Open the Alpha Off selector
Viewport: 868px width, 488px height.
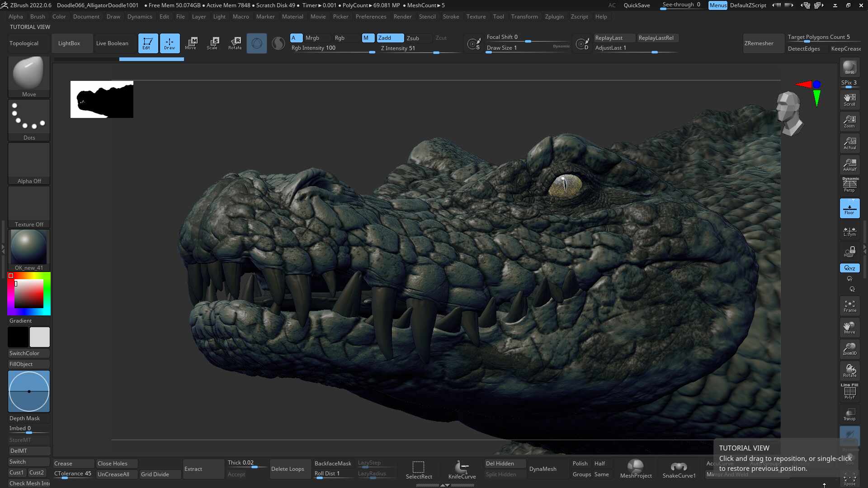click(x=29, y=164)
